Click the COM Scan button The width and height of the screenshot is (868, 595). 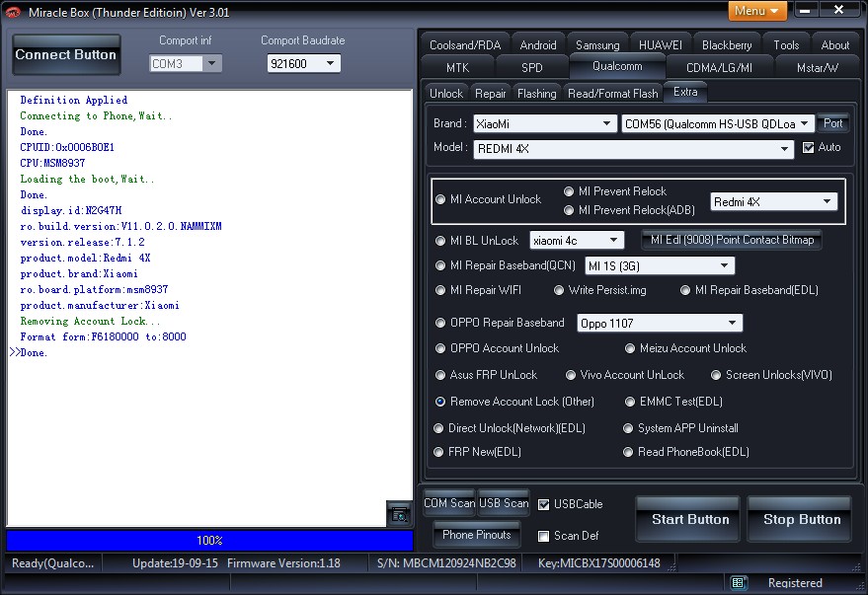point(449,503)
